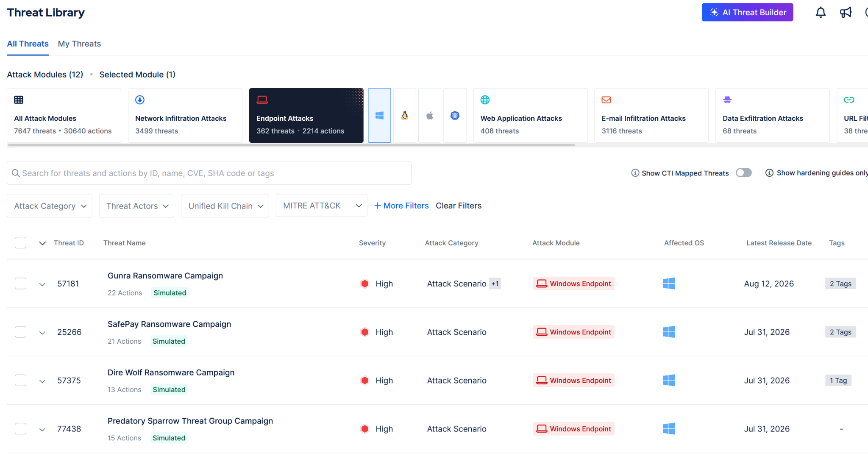Select the macOS apple OS filter
The height and width of the screenshot is (456, 868).
click(x=430, y=115)
